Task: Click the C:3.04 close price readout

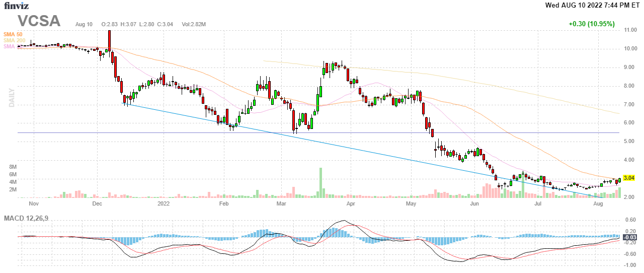Action: pyautogui.click(x=166, y=24)
